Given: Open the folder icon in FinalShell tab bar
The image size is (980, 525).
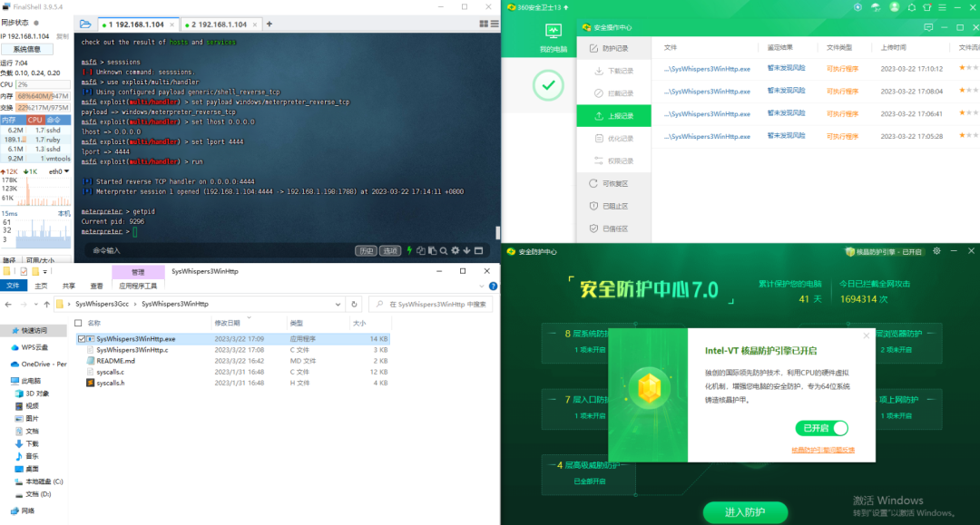Looking at the screenshot, I should pyautogui.click(x=85, y=24).
